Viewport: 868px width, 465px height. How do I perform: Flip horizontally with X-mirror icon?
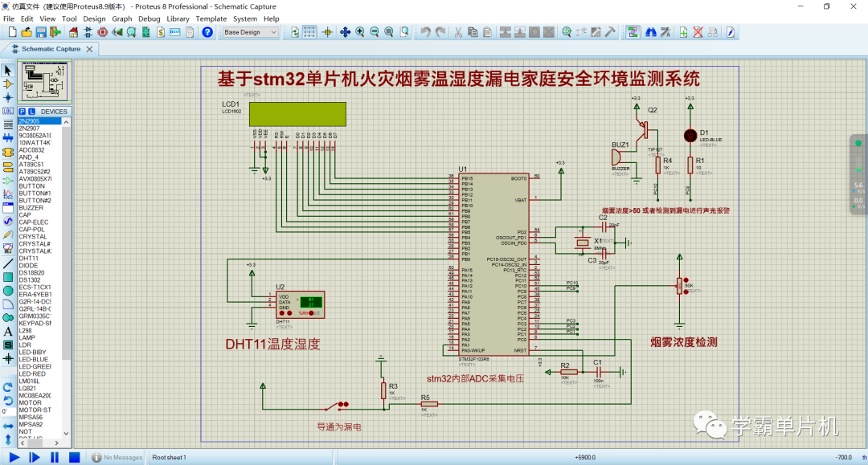pyautogui.click(x=8, y=426)
